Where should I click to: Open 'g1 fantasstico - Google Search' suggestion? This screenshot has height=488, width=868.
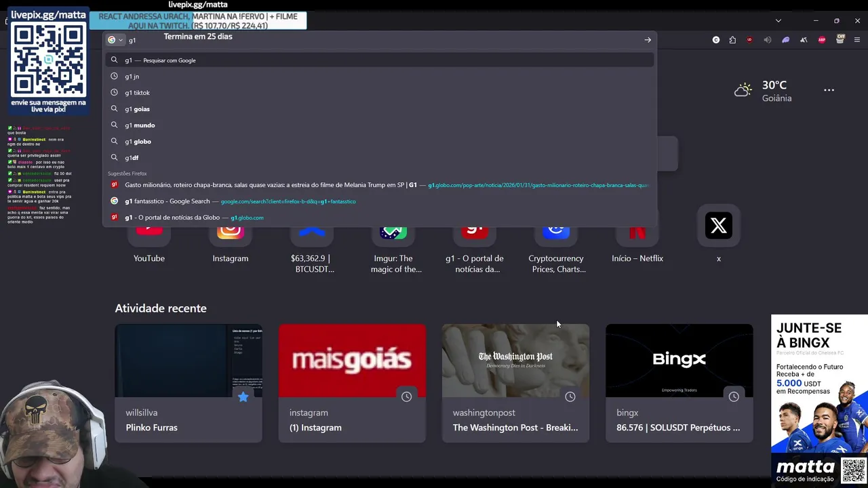pyautogui.click(x=380, y=201)
